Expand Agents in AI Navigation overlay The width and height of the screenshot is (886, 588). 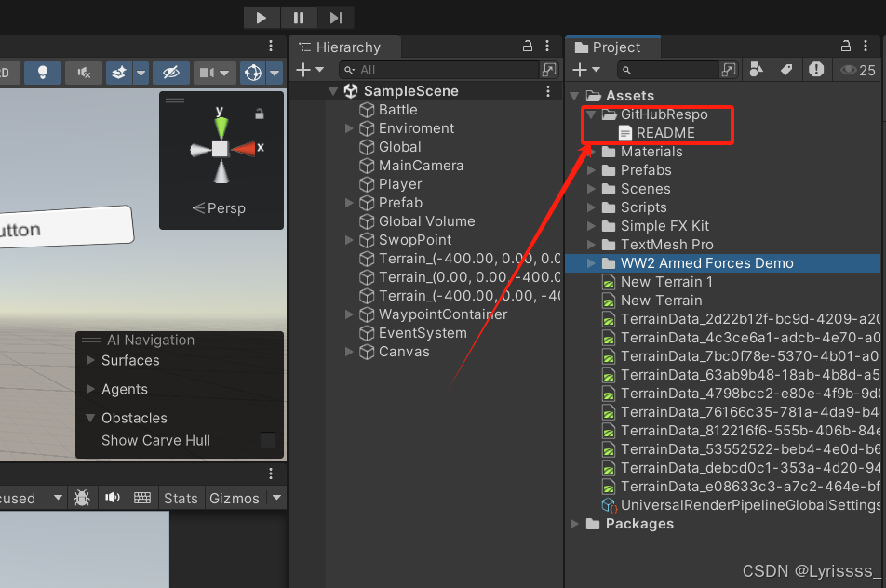pos(90,389)
